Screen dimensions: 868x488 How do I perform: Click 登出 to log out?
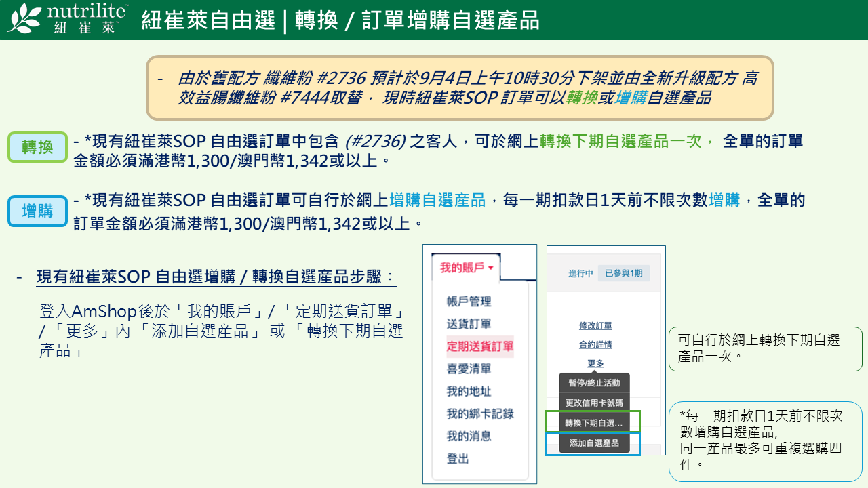point(458,459)
